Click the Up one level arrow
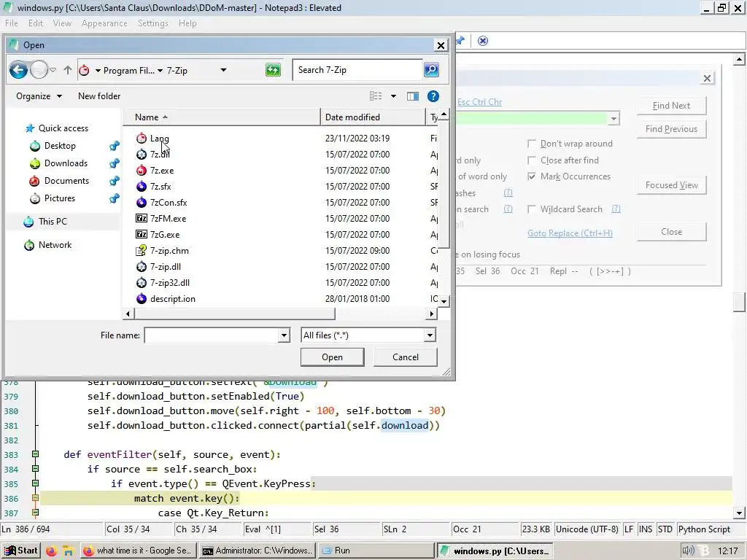 pos(68,70)
